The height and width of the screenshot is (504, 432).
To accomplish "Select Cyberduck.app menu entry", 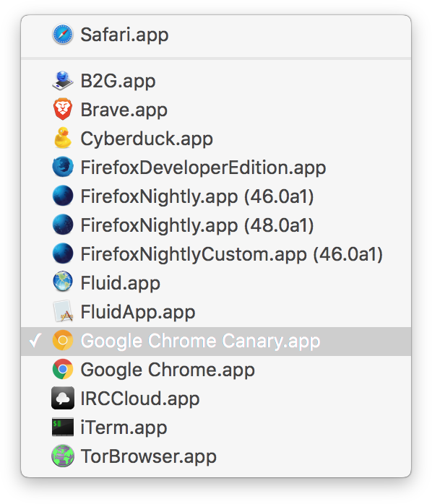I will click(216, 138).
